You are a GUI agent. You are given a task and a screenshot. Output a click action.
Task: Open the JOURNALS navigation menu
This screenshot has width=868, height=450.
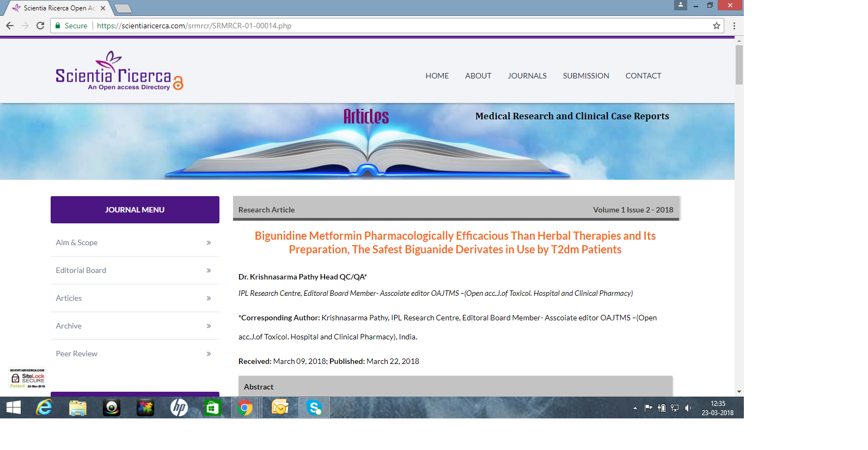527,76
